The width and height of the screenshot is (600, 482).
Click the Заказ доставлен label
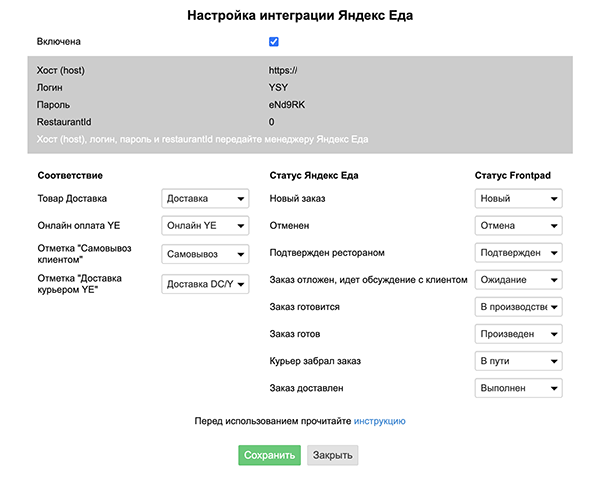coord(307,388)
